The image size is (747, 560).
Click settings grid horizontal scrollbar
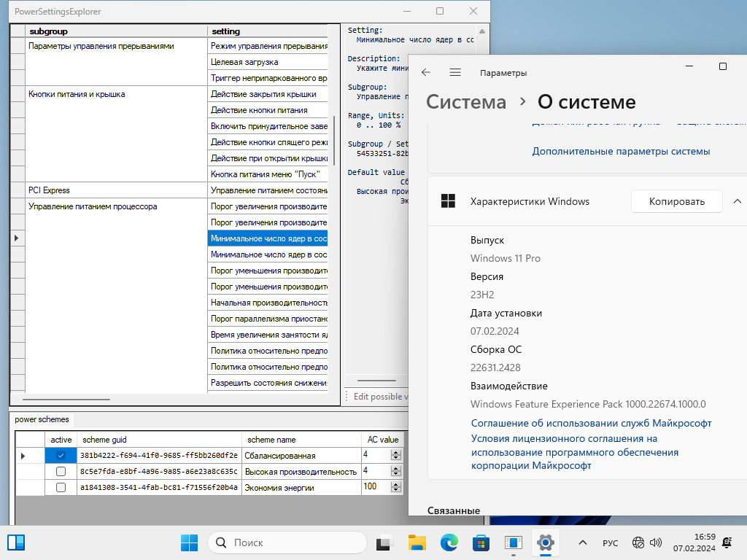[x=66, y=400]
